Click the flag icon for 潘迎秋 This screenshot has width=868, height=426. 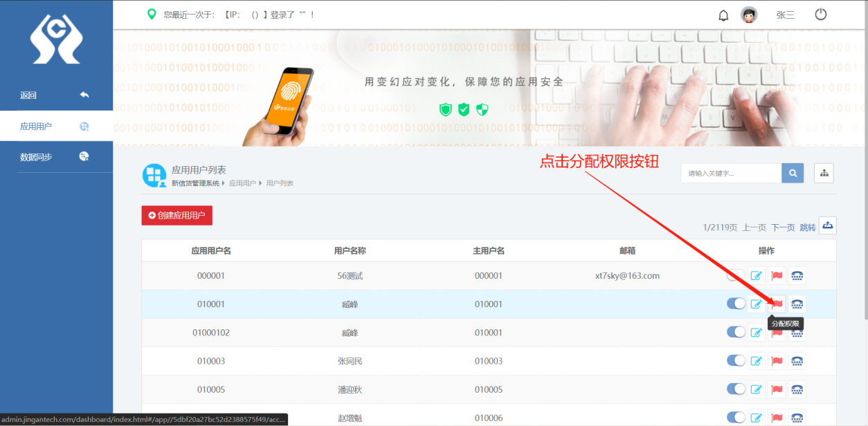tap(777, 389)
